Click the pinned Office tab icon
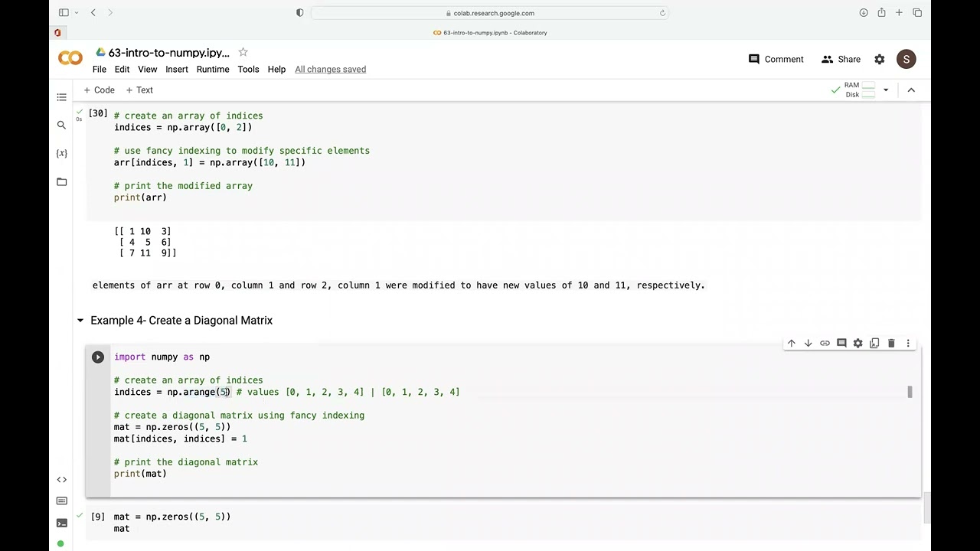 57,33
